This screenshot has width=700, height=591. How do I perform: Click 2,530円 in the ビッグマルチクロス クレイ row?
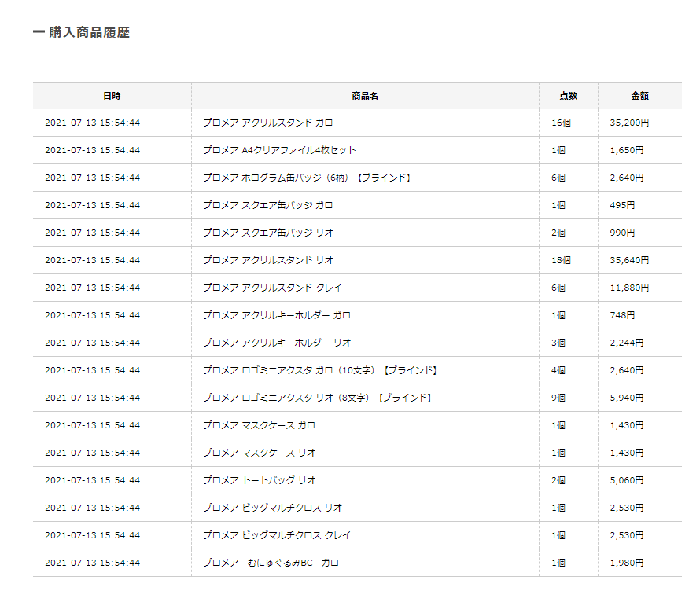627,535
